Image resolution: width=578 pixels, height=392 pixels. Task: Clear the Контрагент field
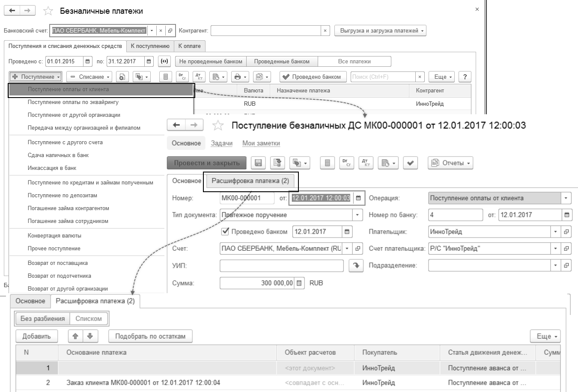325,30
